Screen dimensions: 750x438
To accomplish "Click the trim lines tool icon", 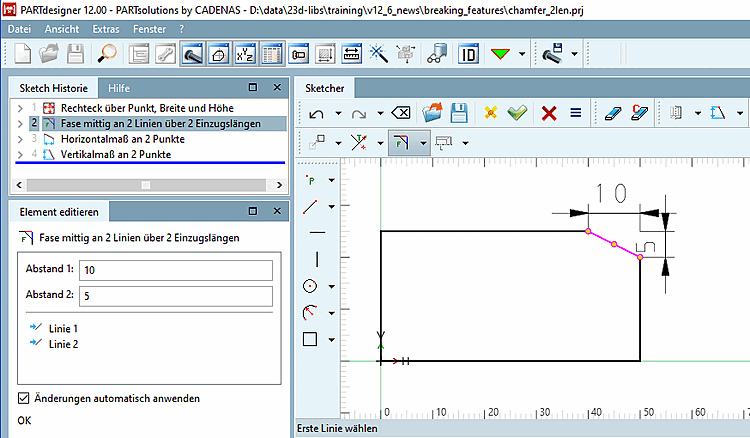I will (359, 142).
